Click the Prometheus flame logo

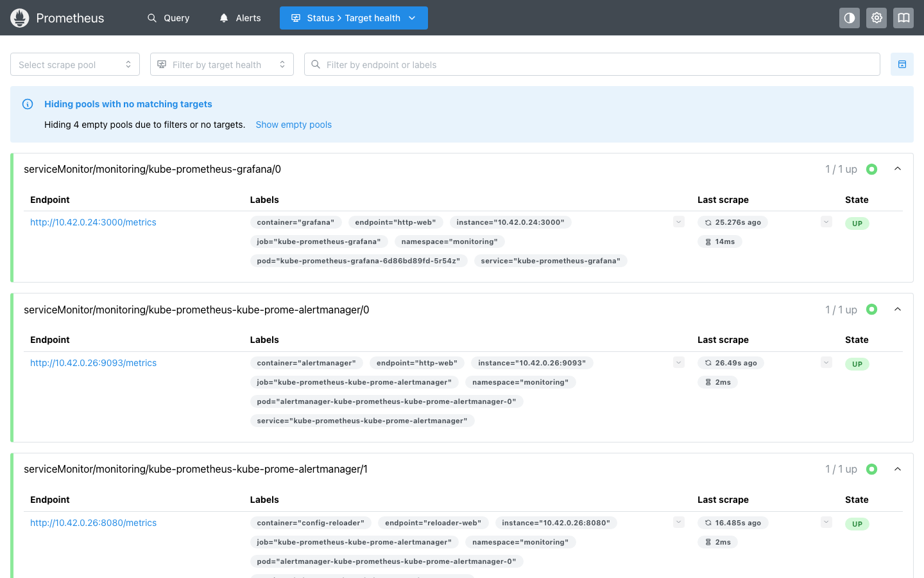tap(20, 18)
